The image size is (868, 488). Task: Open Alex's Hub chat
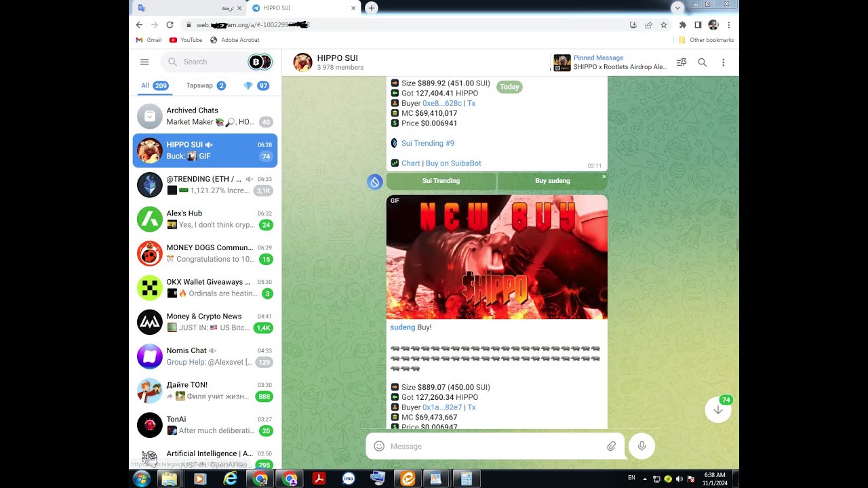(205, 219)
